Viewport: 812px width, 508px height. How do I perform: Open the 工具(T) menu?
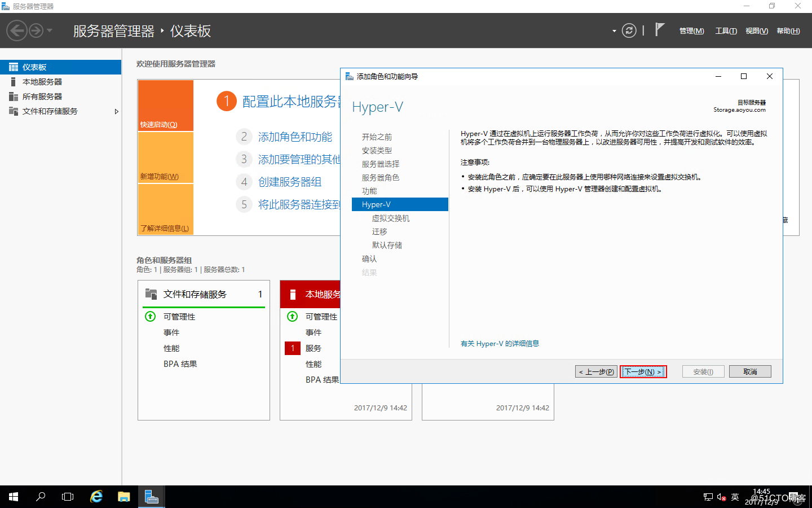click(726, 31)
